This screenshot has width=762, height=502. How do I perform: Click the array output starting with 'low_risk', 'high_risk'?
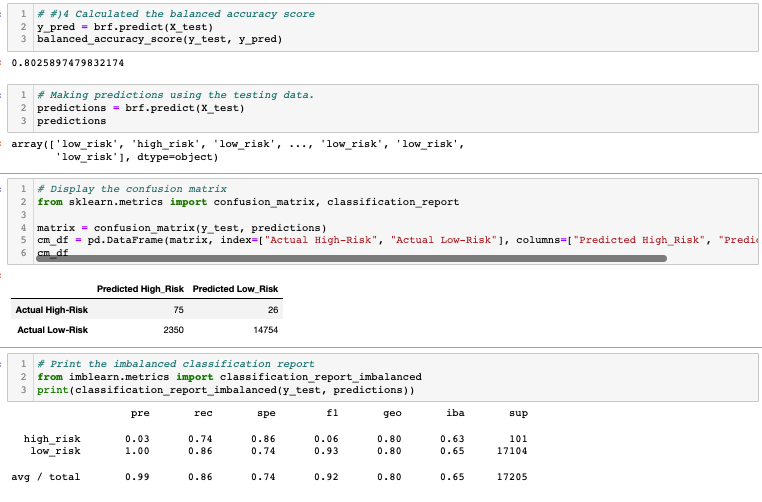coord(238,150)
